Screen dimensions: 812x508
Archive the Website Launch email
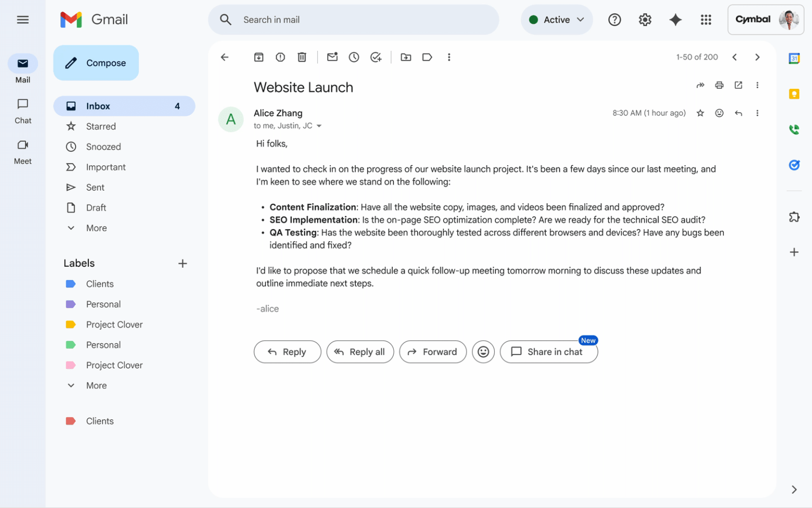(259, 57)
